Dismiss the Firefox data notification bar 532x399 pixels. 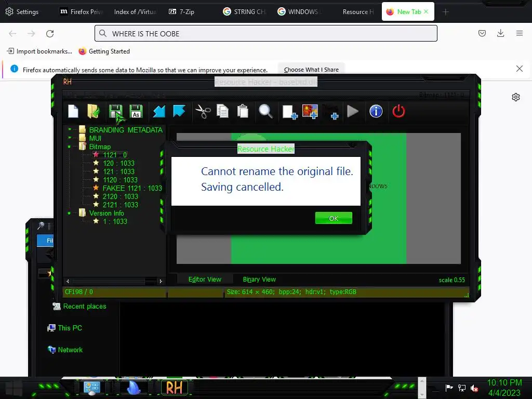[x=519, y=69]
